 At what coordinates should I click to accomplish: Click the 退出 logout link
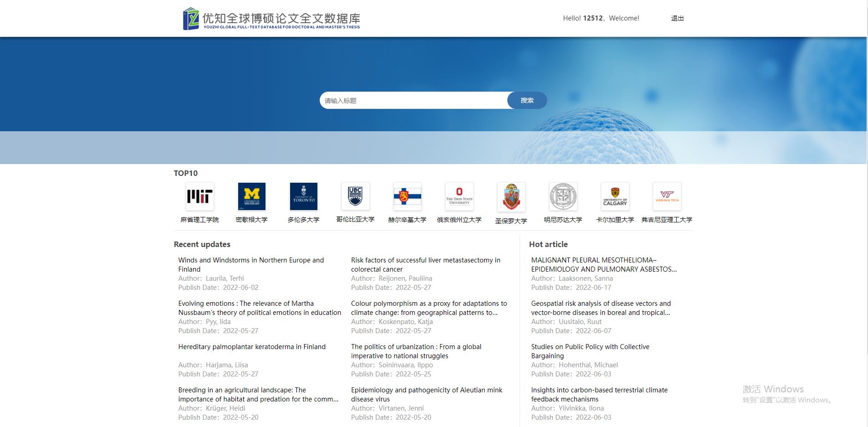tap(677, 18)
